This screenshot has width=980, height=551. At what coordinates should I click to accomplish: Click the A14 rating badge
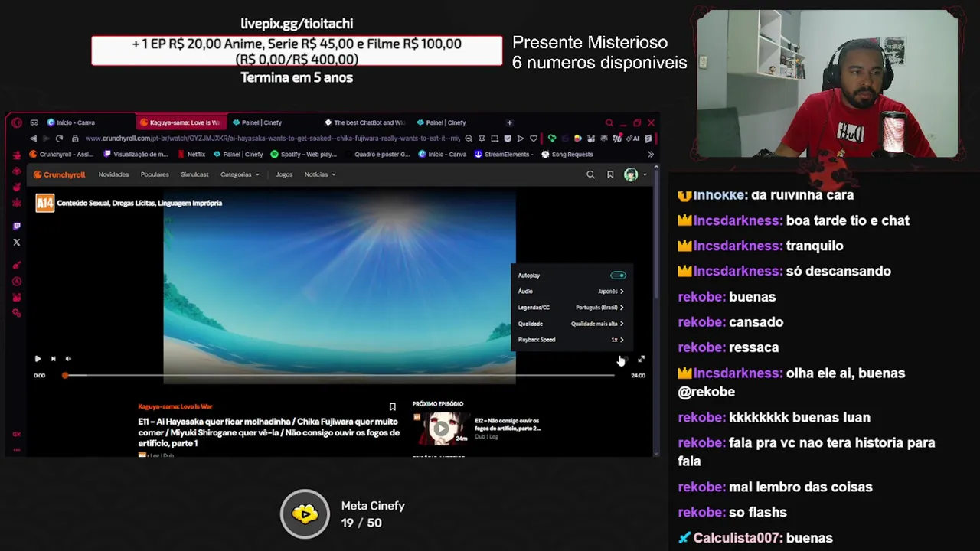tap(45, 203)
